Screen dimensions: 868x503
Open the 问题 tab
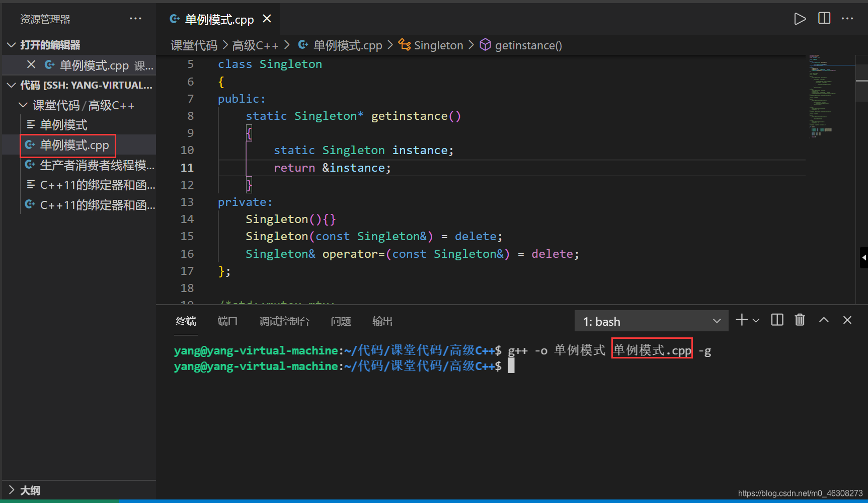pyautogui.click(x=341, y=321)
